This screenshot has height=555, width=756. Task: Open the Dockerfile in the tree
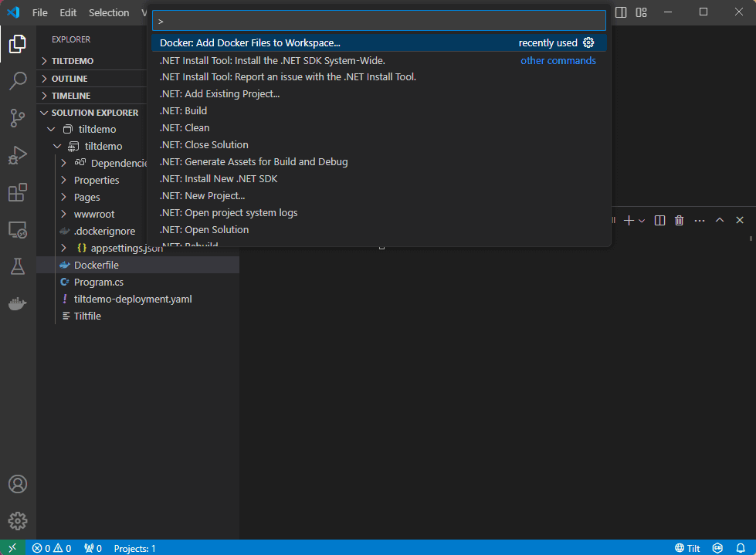138,265
